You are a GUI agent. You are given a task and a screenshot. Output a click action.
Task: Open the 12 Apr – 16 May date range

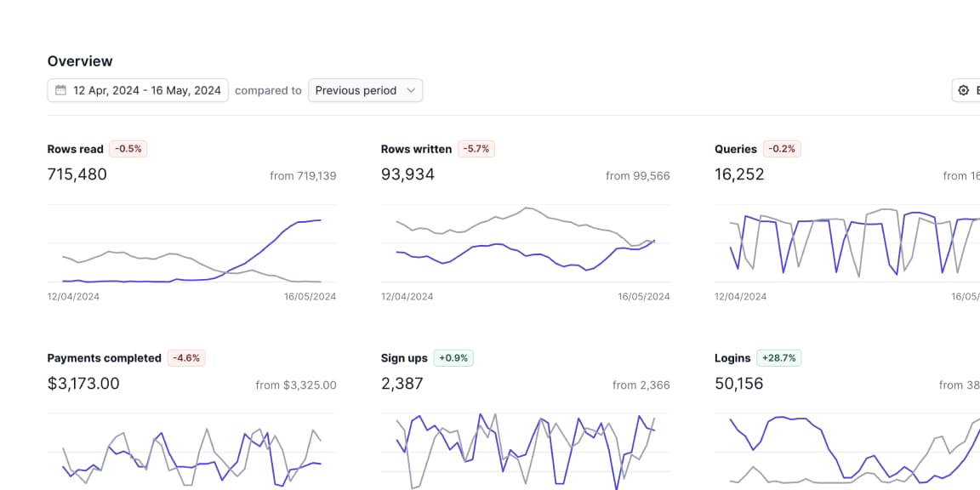[x=146, y=90]
